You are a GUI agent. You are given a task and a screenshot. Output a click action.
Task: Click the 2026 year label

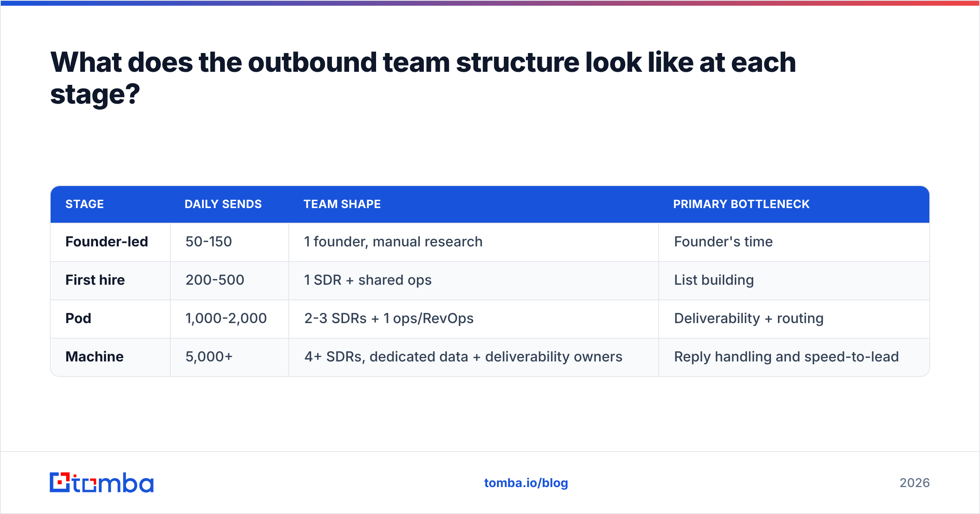915,483
